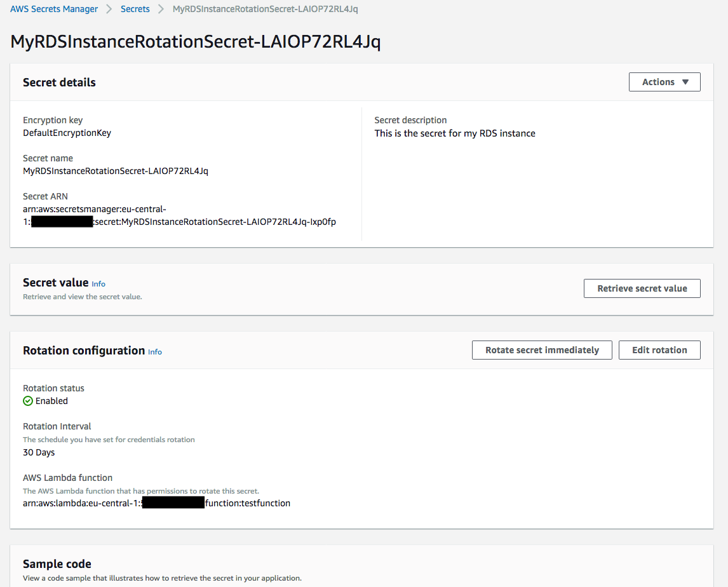Open the Info link beside Secret value
The image size is (728, 587).
tap(98, 284)
